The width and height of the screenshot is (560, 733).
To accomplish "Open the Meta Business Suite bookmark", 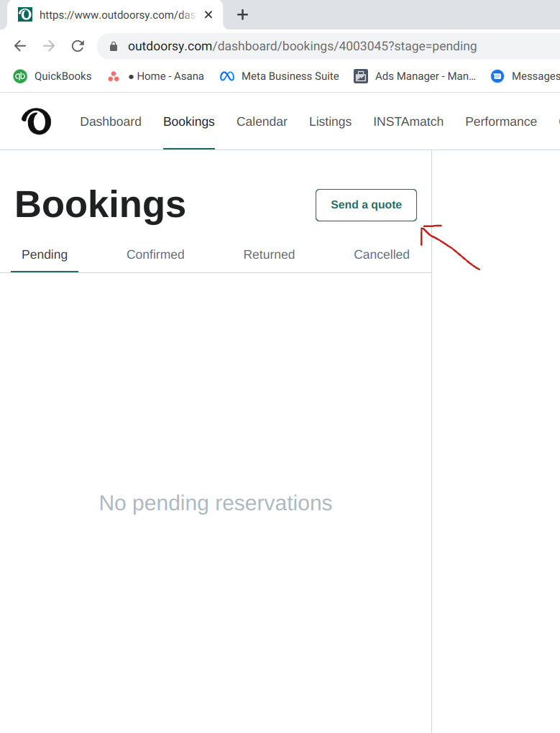I will click(x=280, y=76).
